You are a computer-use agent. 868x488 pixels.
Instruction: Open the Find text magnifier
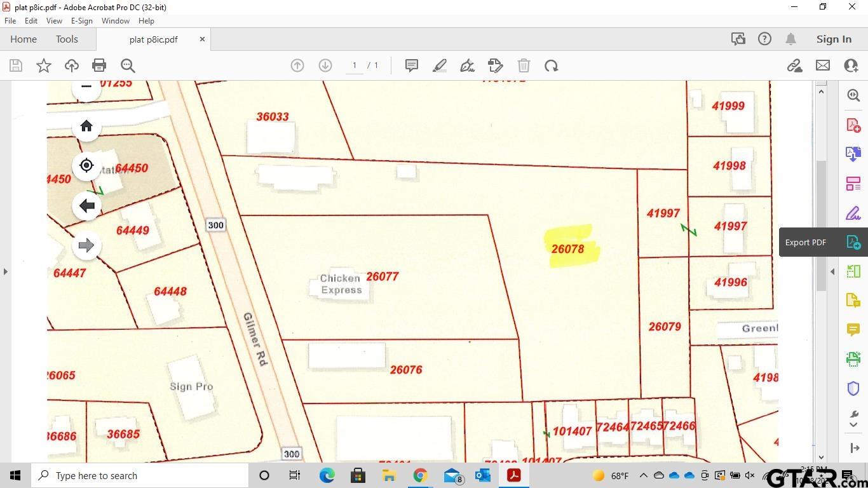click(x=128, y=65)
